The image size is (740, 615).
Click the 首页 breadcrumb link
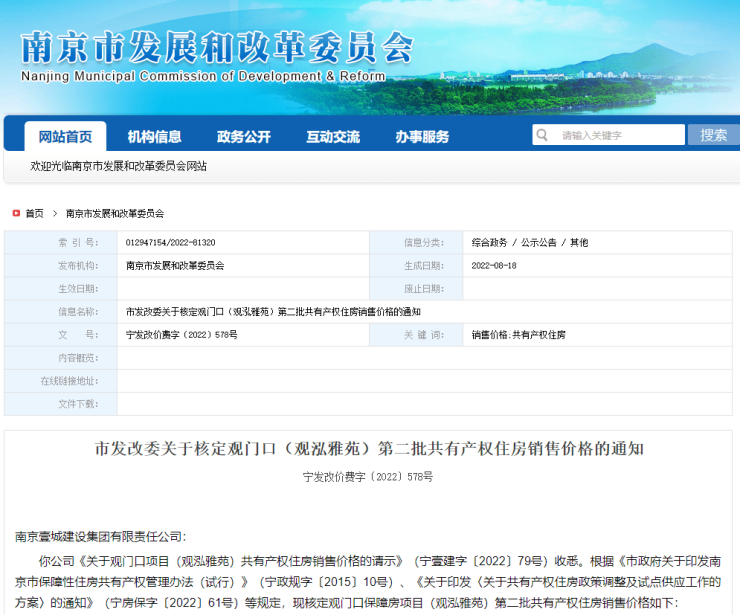pos(35,213)
